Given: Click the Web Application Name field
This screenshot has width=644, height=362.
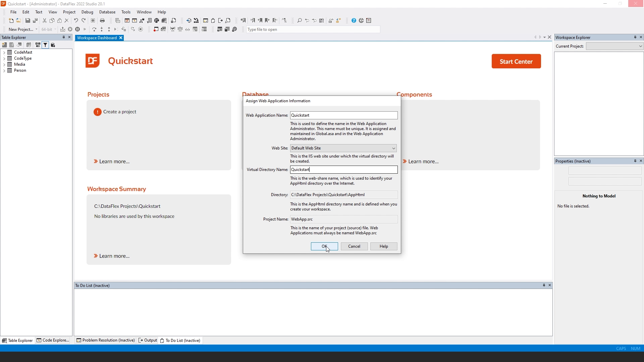Looking at the screenshot, I should (x=344, y=115).
